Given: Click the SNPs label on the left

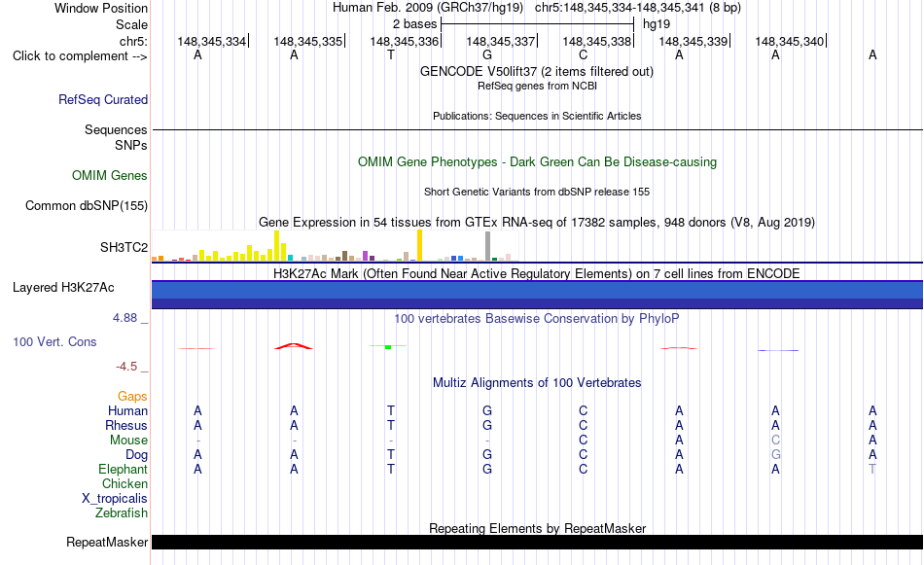Looking at the screenshot, I should pyautogui.click(x=131, y=145).
